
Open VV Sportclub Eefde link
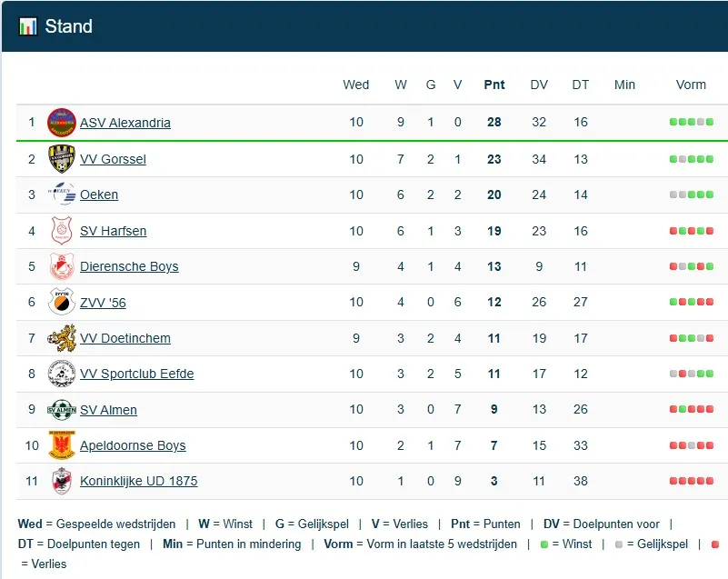[x=136, y=374]
